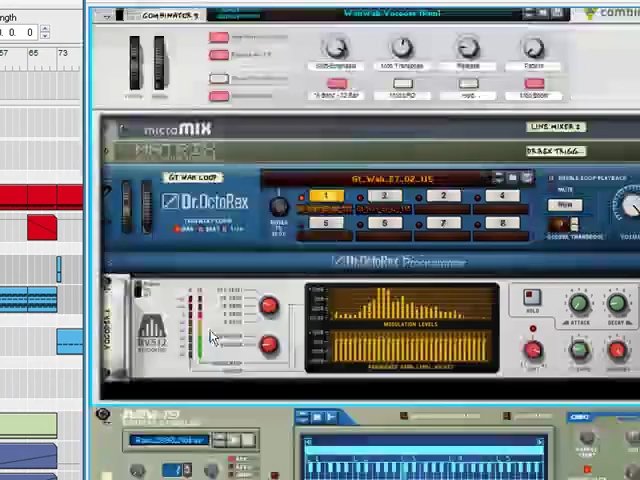Select red clip at bar 65 in sequencer
640x480 pixels.
[42, 227]
